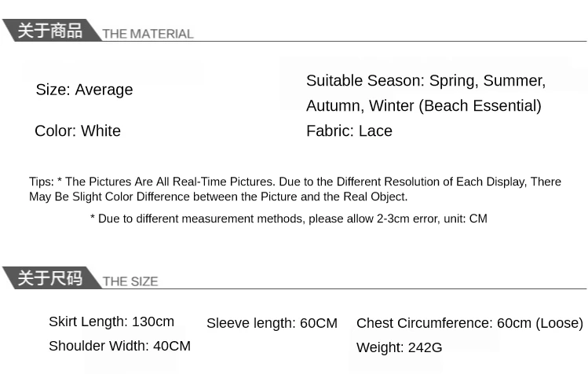Click the Sleeve length: 60CM text
Viewport: 588px width, 382px height.
tap(272, 323)
